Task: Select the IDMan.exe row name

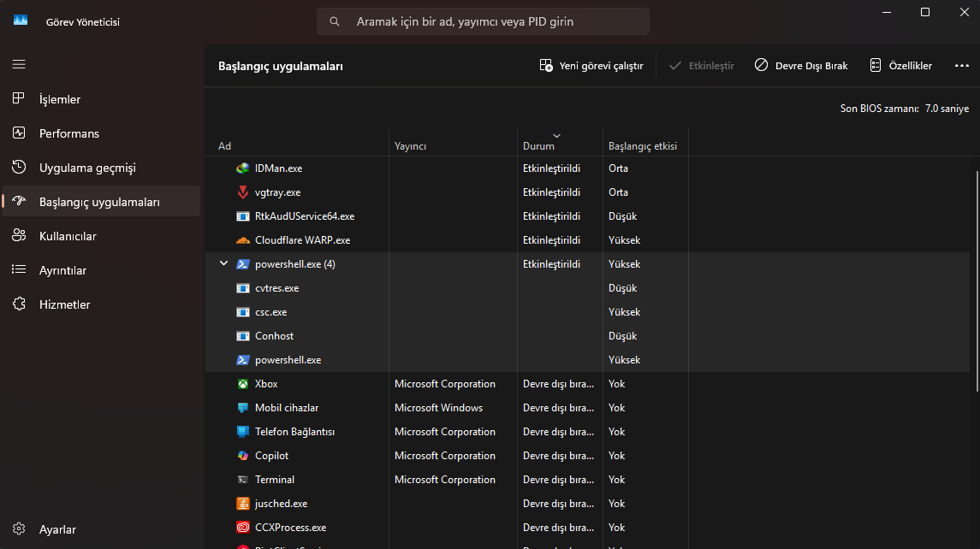Action: (279, 168)
